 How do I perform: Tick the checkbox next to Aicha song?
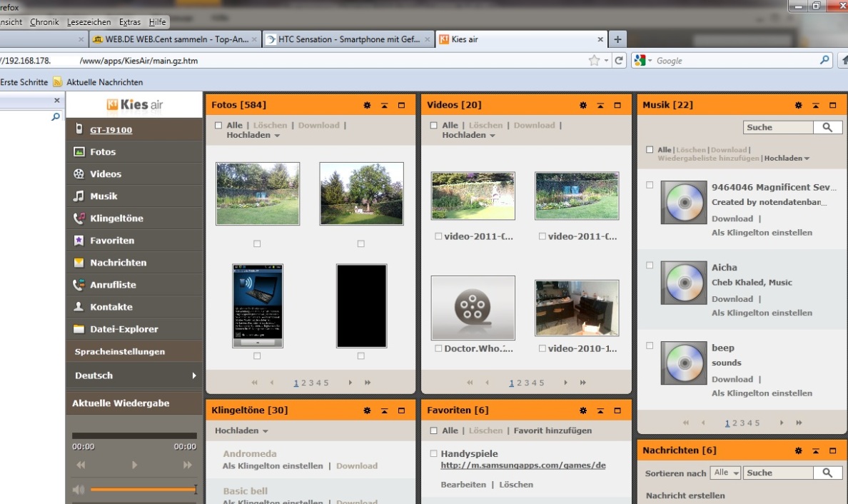[650, 265]
